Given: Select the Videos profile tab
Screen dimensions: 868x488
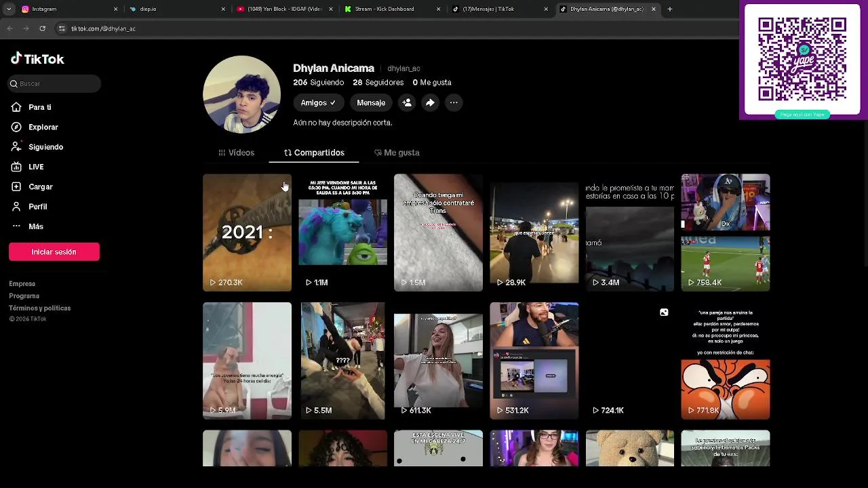Looking at the screenshot, I should [236, 152].
